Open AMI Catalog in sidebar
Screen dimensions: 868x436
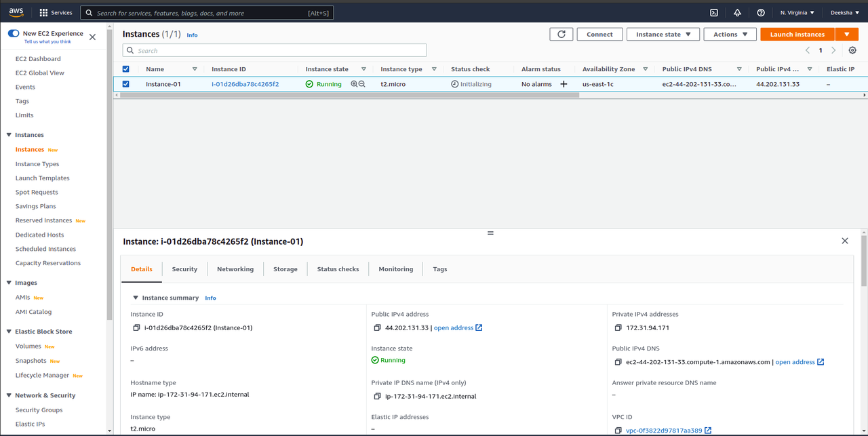tap(33, 312)
